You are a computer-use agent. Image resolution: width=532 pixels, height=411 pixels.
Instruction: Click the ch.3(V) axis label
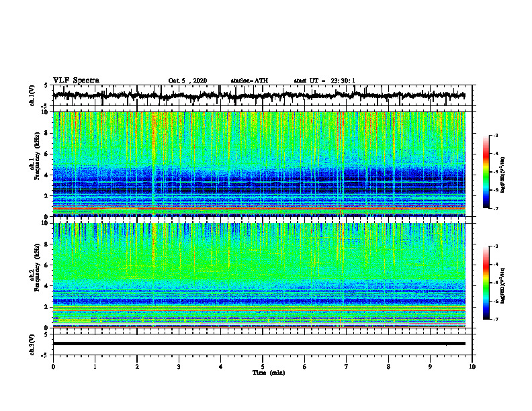point(32,345)
